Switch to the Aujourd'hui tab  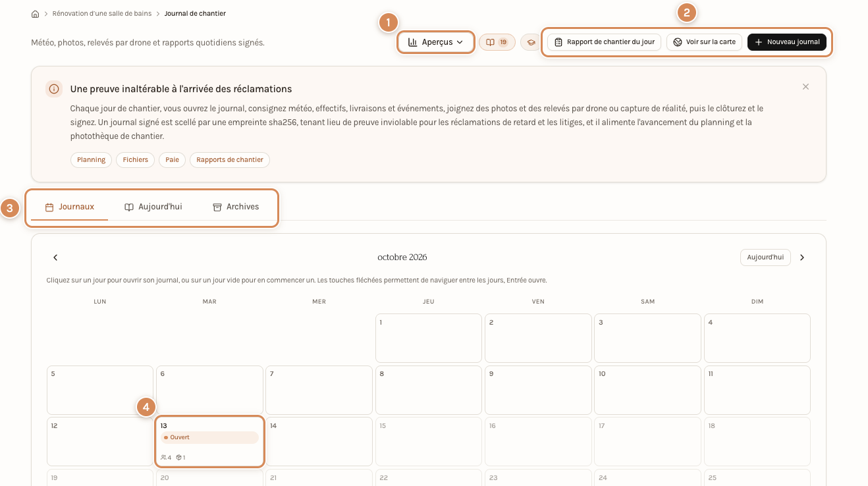153,207
